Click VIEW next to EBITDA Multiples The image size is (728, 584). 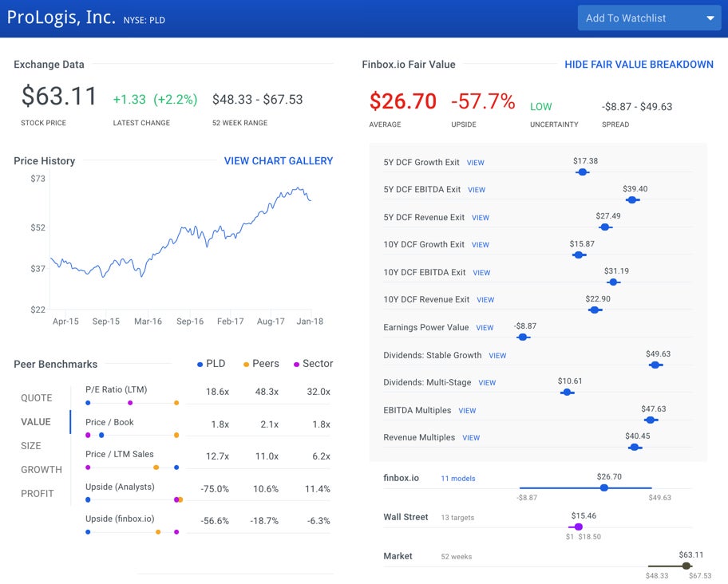pyautogui.click(x=467, y=411)
